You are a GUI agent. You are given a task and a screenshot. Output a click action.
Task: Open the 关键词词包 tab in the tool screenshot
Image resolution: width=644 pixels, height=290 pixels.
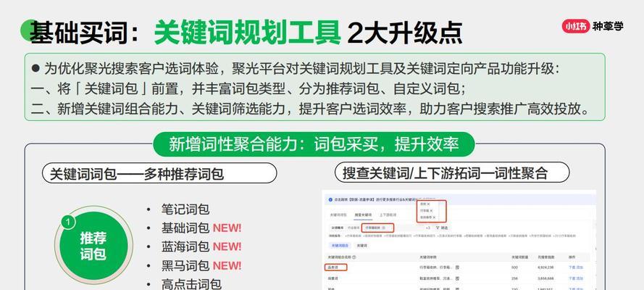338,215
